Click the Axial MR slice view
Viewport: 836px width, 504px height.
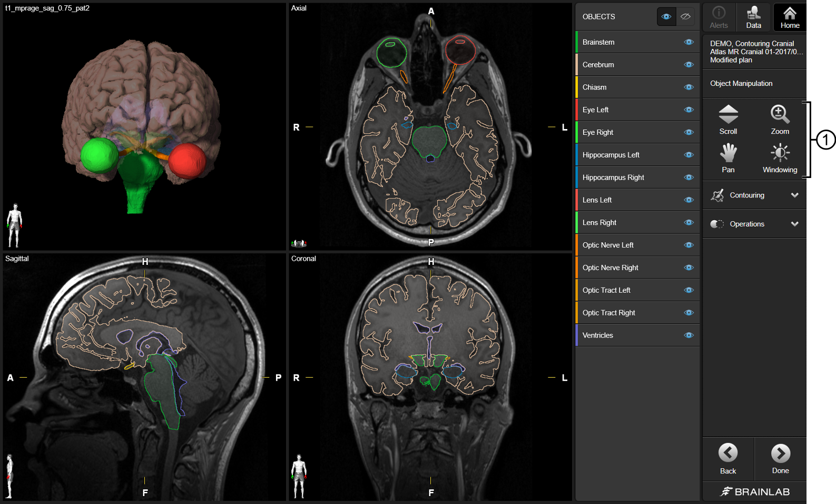(430, 126)
